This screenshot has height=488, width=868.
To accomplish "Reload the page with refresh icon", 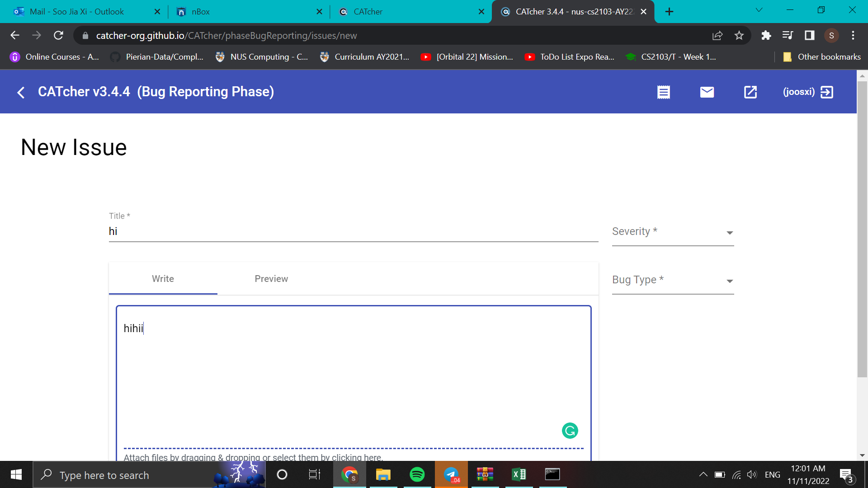I will coord(58,36).
